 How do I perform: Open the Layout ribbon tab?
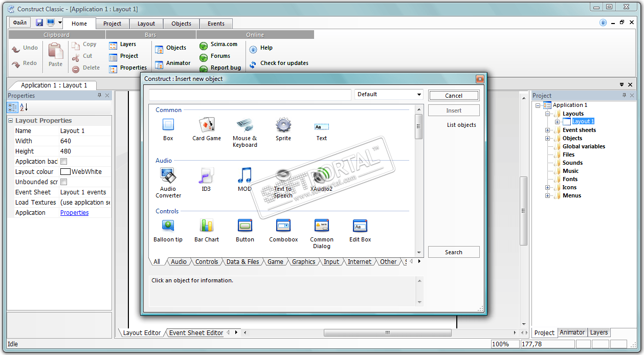(146, 24)
